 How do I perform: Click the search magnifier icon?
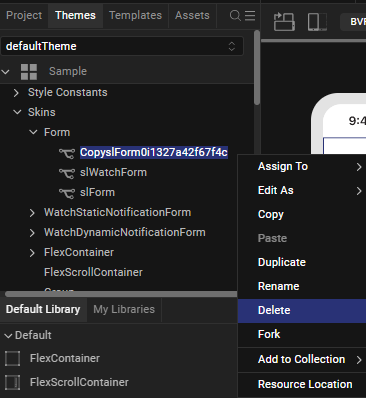coord(235,15)
